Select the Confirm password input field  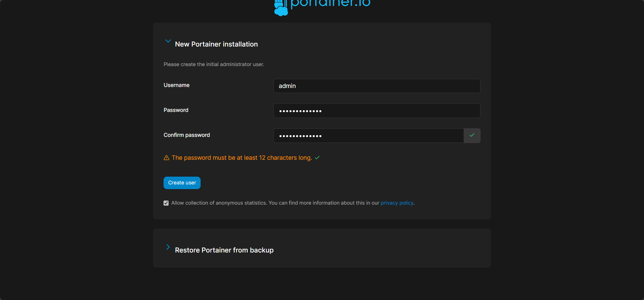[x=368, y=136]
